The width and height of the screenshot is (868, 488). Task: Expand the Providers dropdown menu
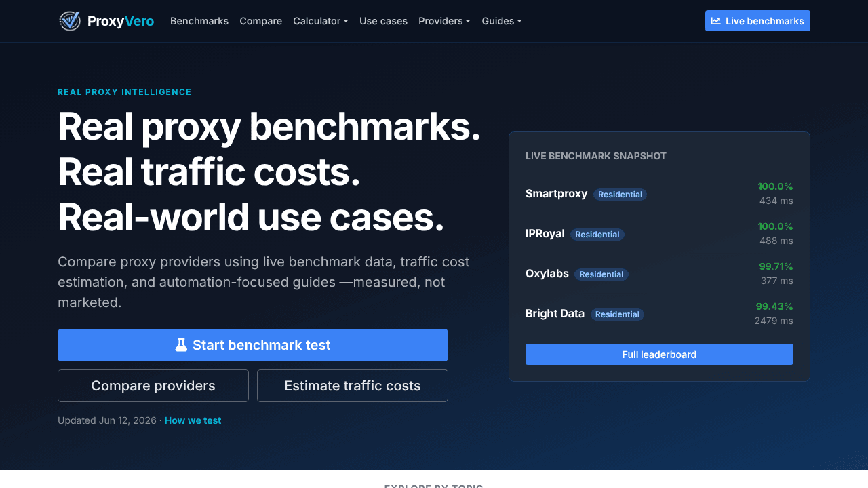point(444,21)
